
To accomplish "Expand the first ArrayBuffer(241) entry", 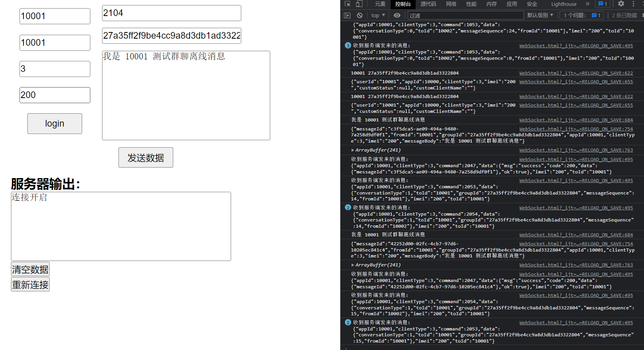I will 353,150.
